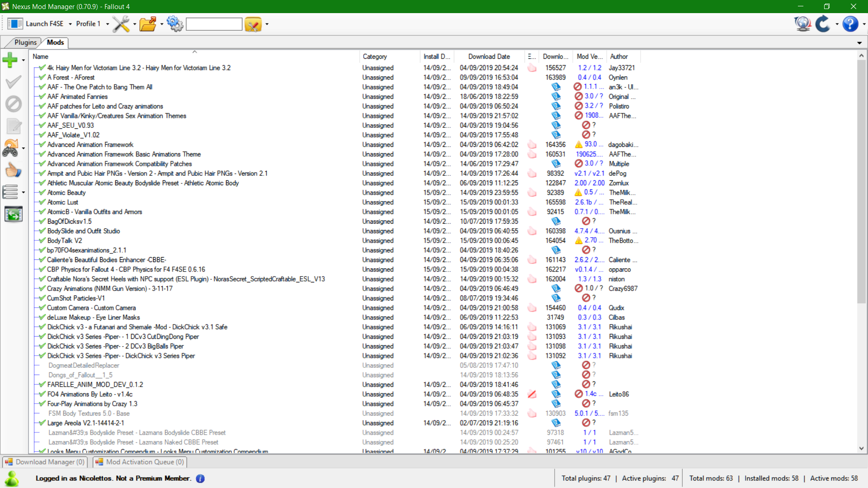The height and width of the screenshot is (488, 868).
Task: Sort by the Author column header
Action: click(x=623, y=56)
